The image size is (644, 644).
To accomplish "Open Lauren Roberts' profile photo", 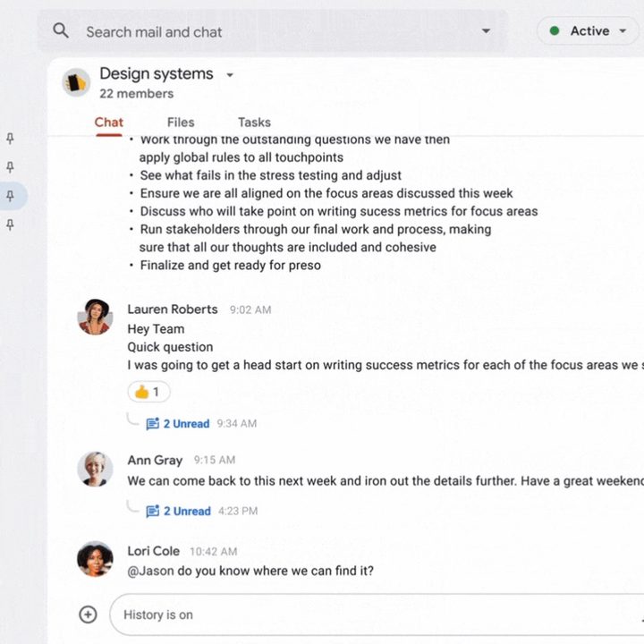I will click(x=96, y=317).
